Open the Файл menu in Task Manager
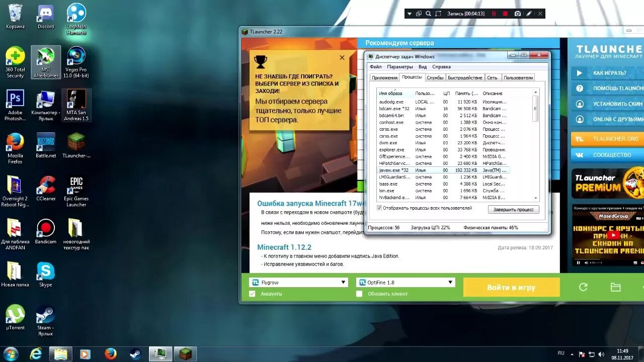Viewport: 644px width, 362px height. [375, 66]
